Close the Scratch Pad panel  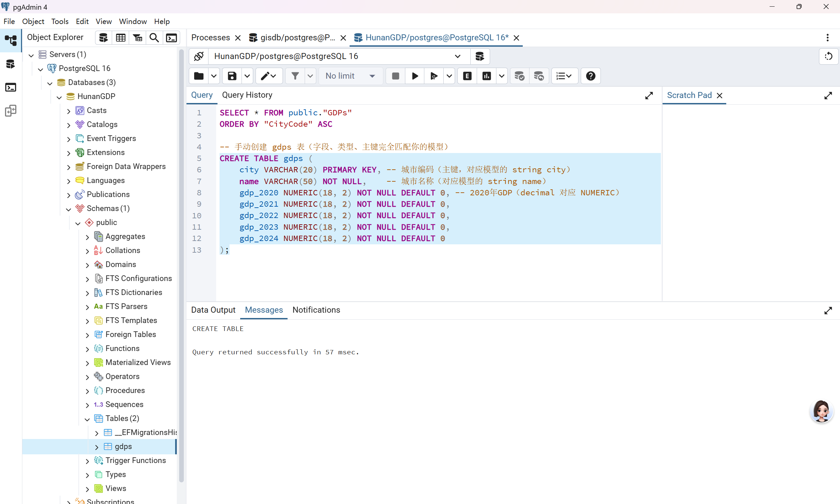click(x=720, y=95)
